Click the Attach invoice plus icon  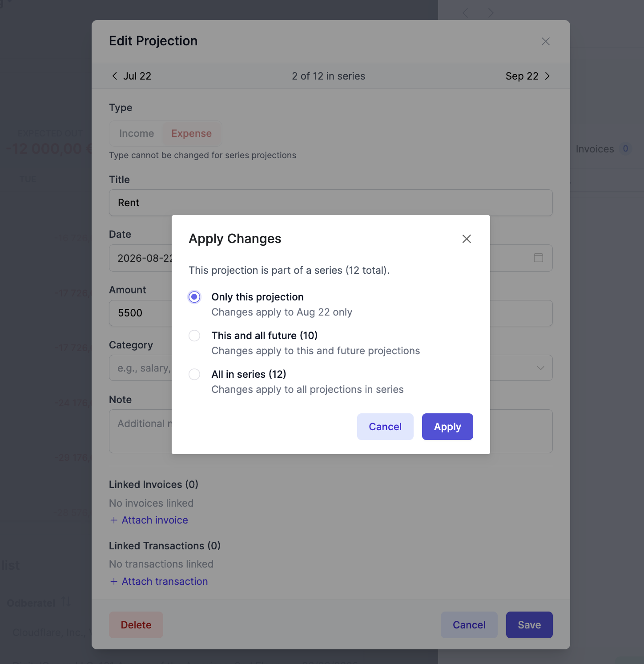pyautogui.click(x=114, y=520)
